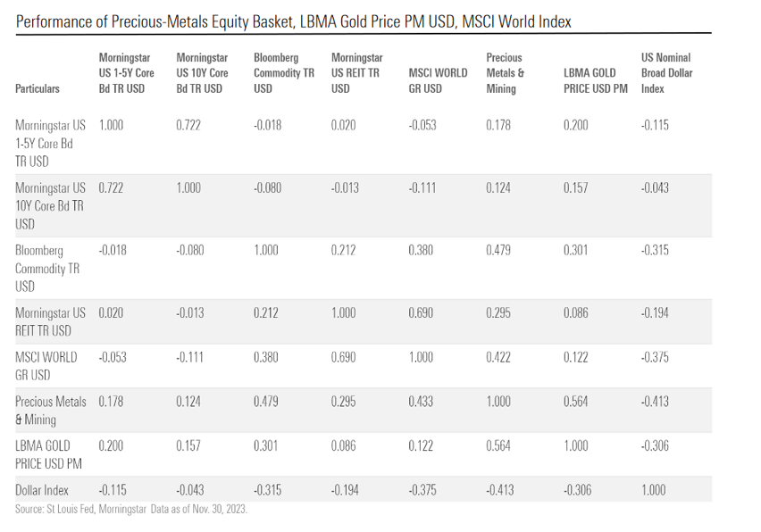Viewport: 761px width, 532px height.
Task: Click the -0.413 value in the Dollar Index row
Action: click(x=500, y=489)
